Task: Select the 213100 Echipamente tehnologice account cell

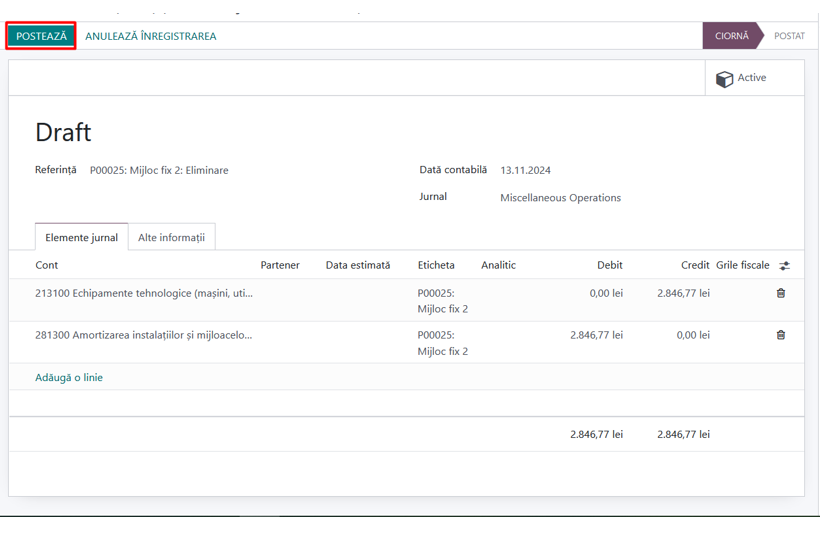Action: [x=144, y=293]
